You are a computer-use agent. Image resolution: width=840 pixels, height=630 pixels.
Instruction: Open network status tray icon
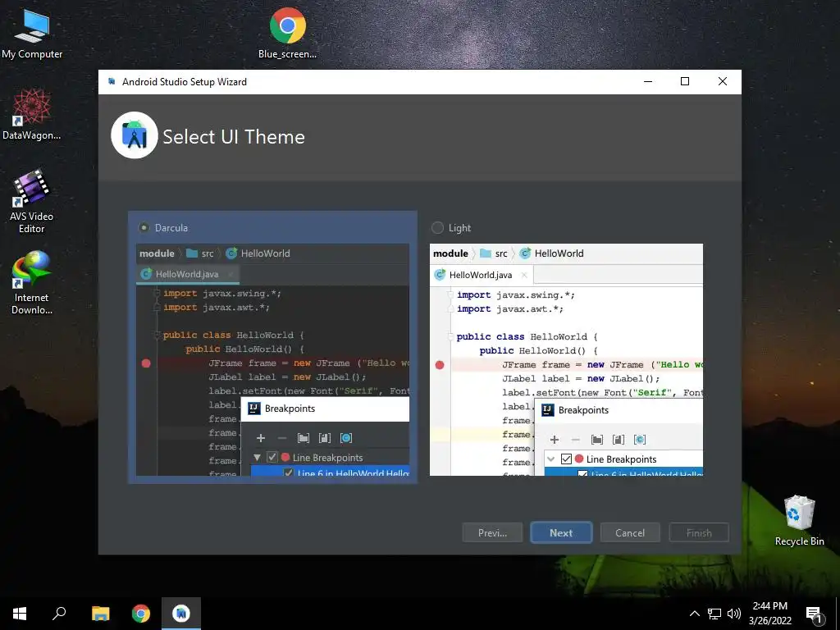714,614
